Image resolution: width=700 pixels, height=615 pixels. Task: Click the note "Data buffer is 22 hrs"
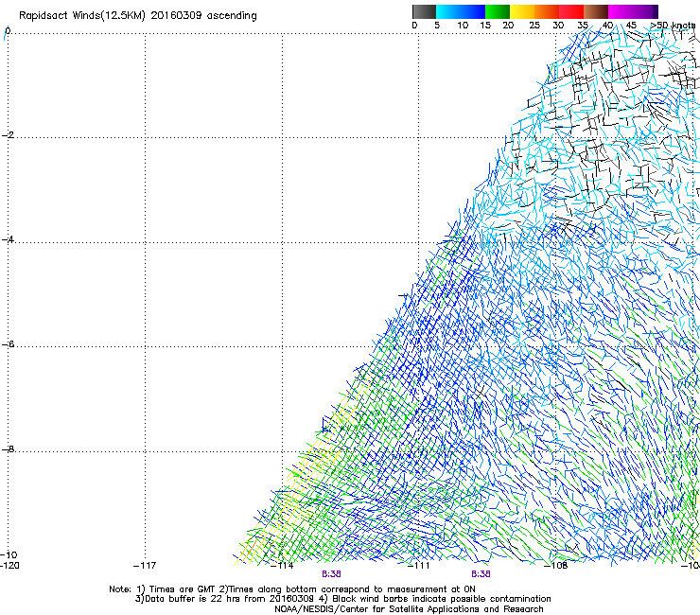[190, 599]
